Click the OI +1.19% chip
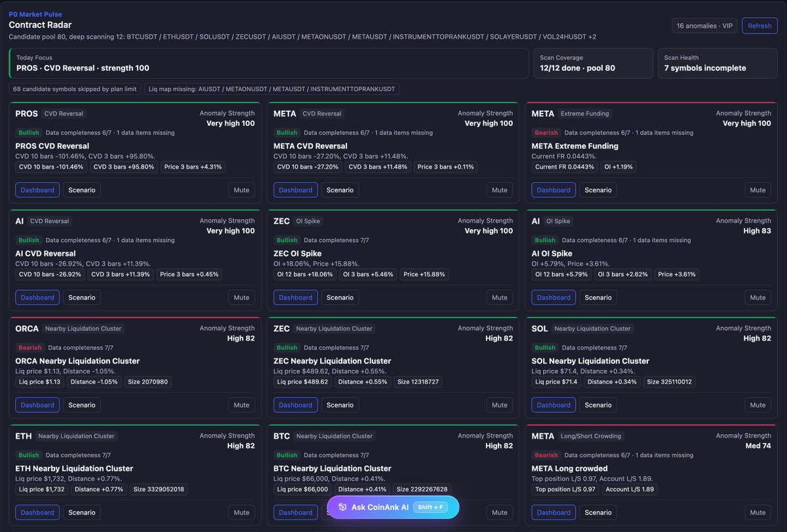Viewport: 787px width, 532px height. point(618,167)
